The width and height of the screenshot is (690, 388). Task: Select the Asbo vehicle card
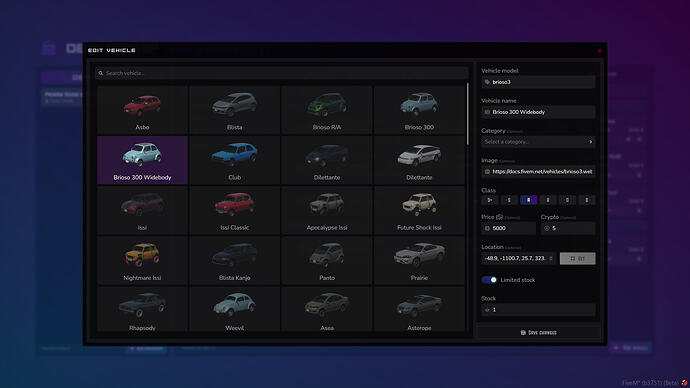[142, 110]
